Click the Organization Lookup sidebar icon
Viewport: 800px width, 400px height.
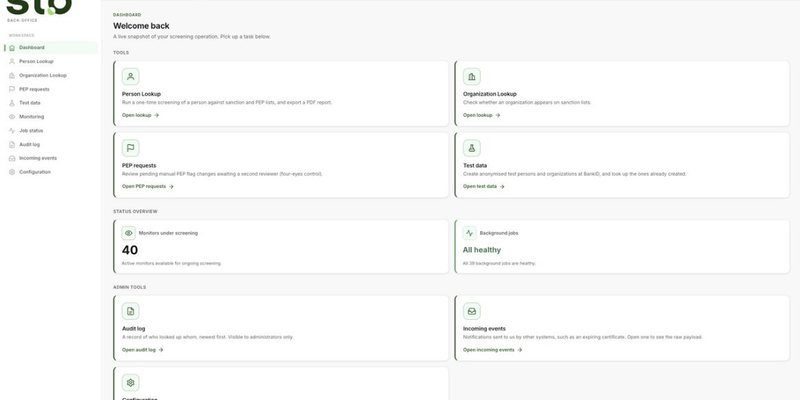coord(12,76)
